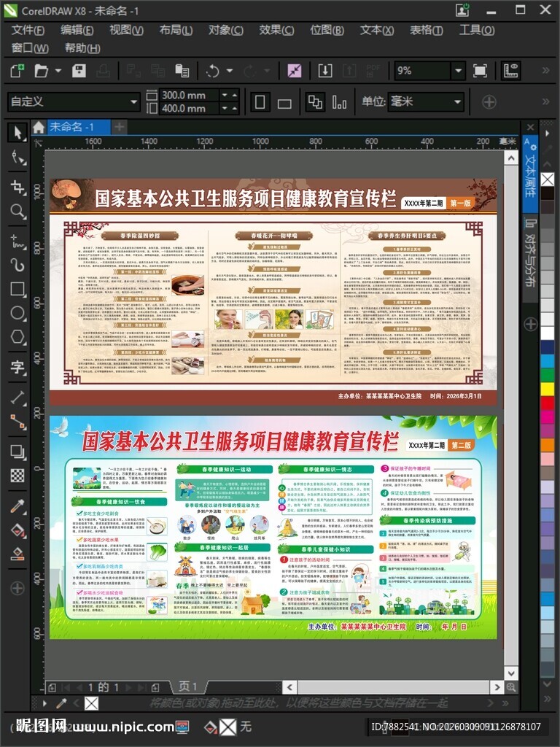Open the 对象(C) menu
The image size is (560, 747).
point(226,30)
